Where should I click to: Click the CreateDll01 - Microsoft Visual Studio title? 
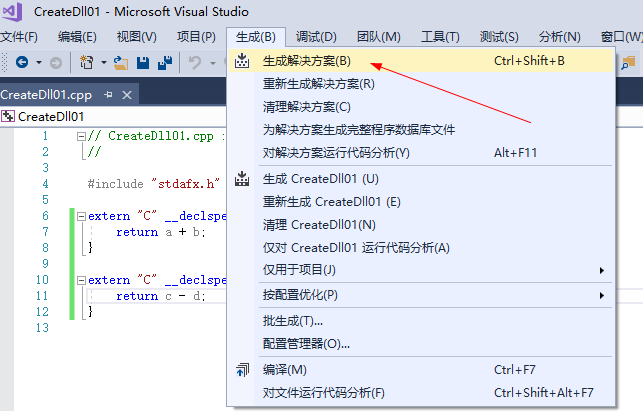tap(141, 11)
